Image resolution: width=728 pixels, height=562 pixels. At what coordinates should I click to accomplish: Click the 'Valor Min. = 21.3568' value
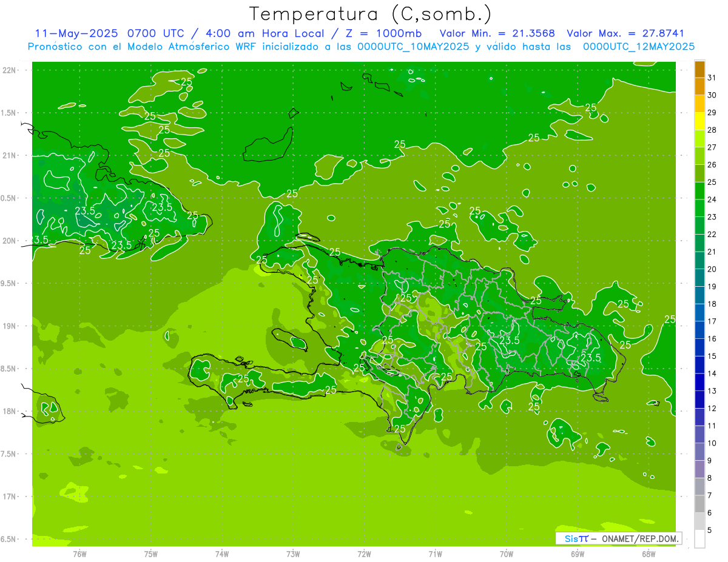(497, 33)
